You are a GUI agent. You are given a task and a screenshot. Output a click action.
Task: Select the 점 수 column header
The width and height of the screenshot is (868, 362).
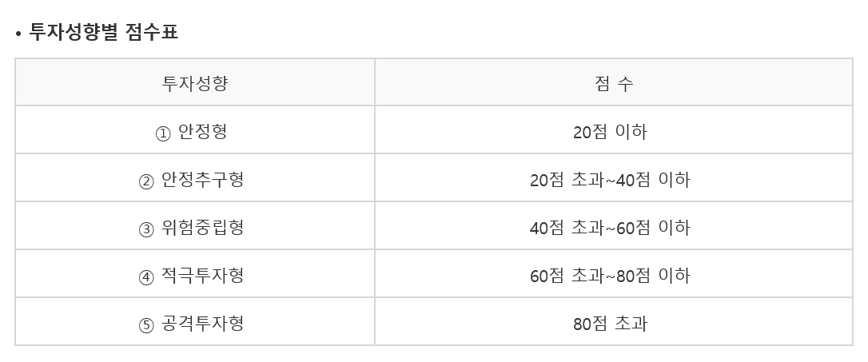614,82
